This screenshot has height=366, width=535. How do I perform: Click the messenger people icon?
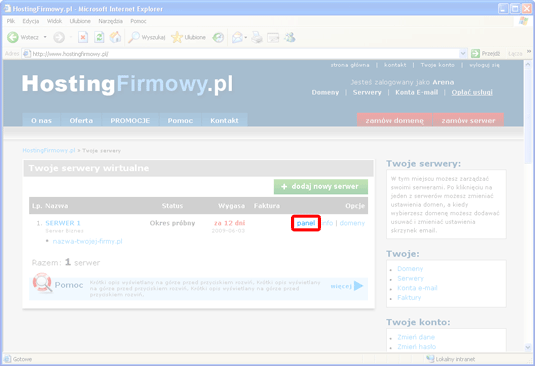[290, 37]
